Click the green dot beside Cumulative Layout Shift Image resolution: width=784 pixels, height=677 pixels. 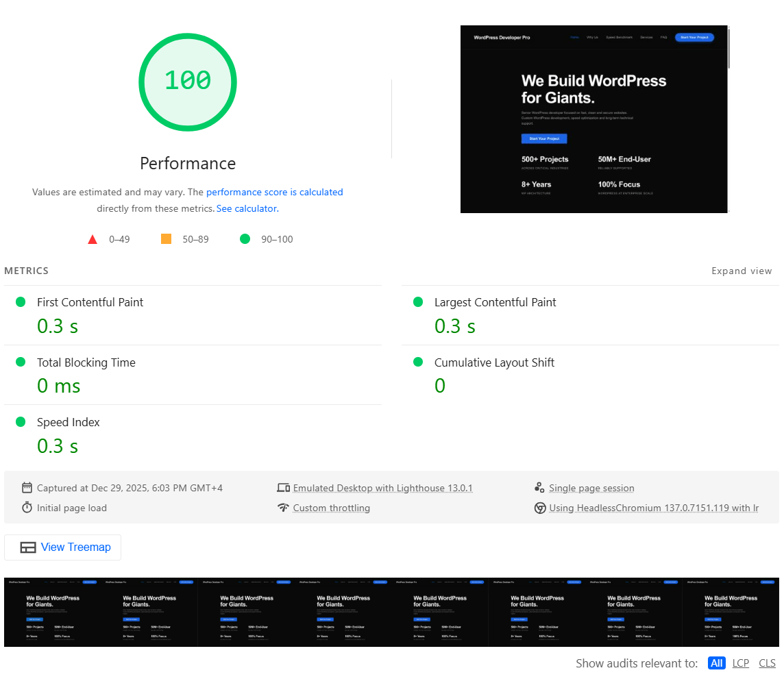[418, 362]
